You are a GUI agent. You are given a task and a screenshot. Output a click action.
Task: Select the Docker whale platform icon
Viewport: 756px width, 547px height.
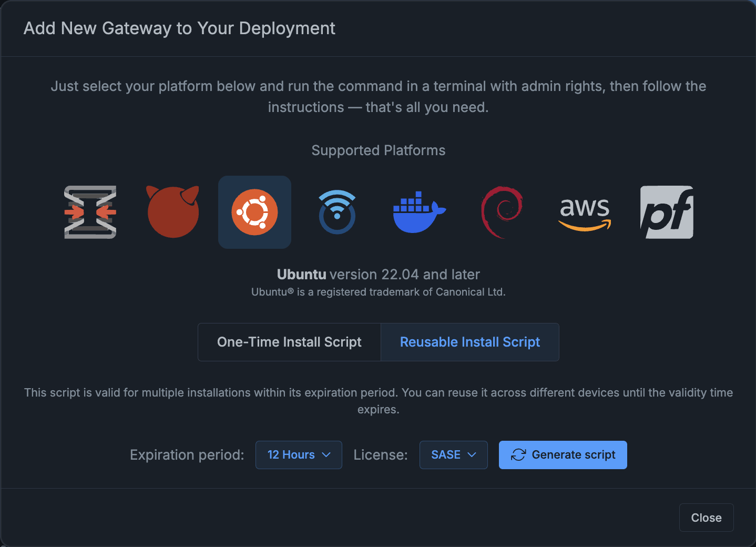419,212
